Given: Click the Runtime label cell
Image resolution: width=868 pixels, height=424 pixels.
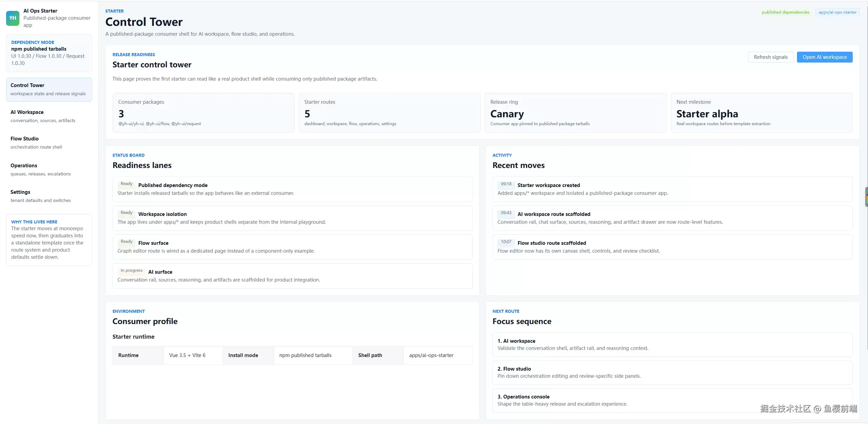Looking at the screenshot, I should tap(138, 355).
